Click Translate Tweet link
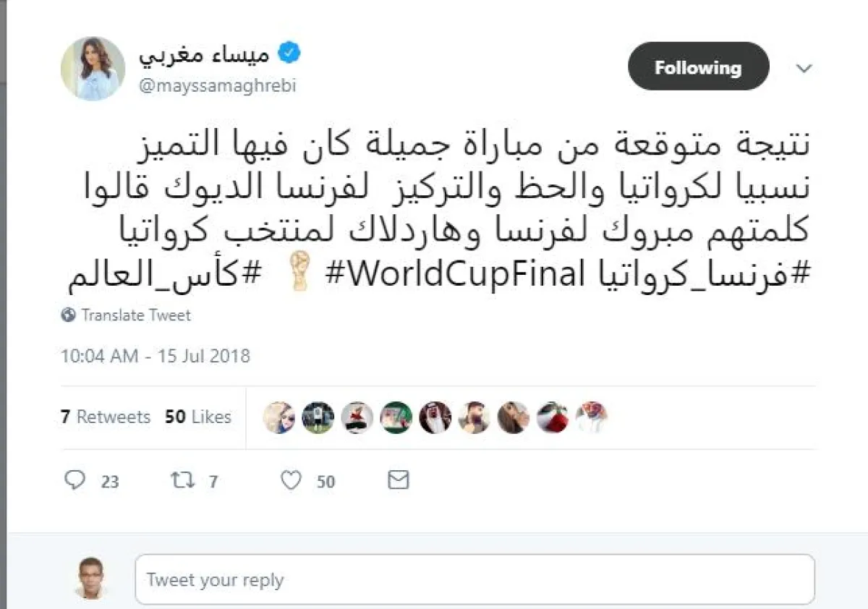The height and width of the screenshot is (609, 868). click(136, 315)
